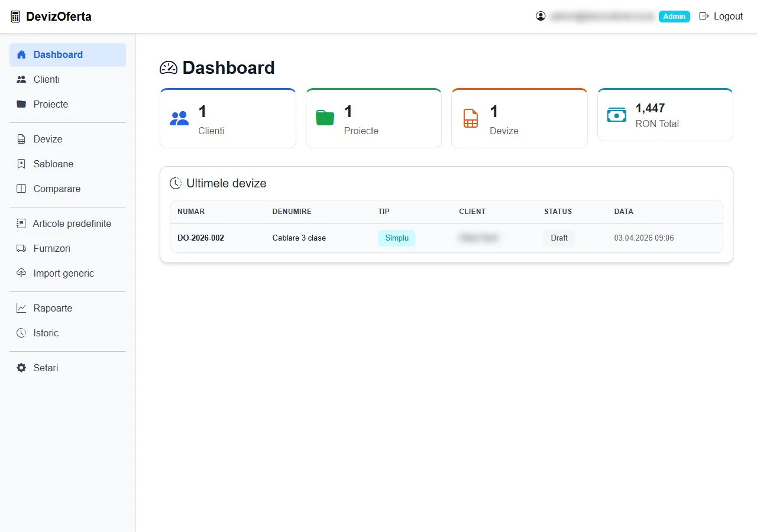Click the Articole predefinite list icon

[21, 224]
